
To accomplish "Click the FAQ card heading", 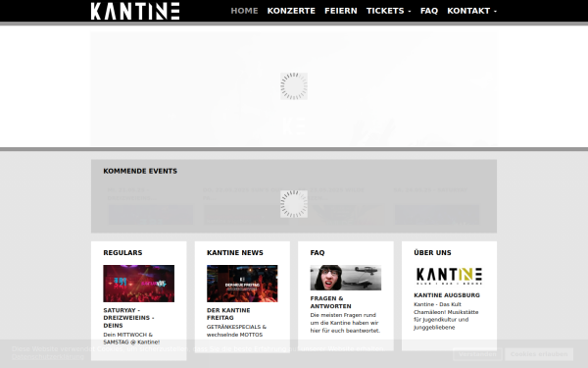I will click(x=318, y=253).
